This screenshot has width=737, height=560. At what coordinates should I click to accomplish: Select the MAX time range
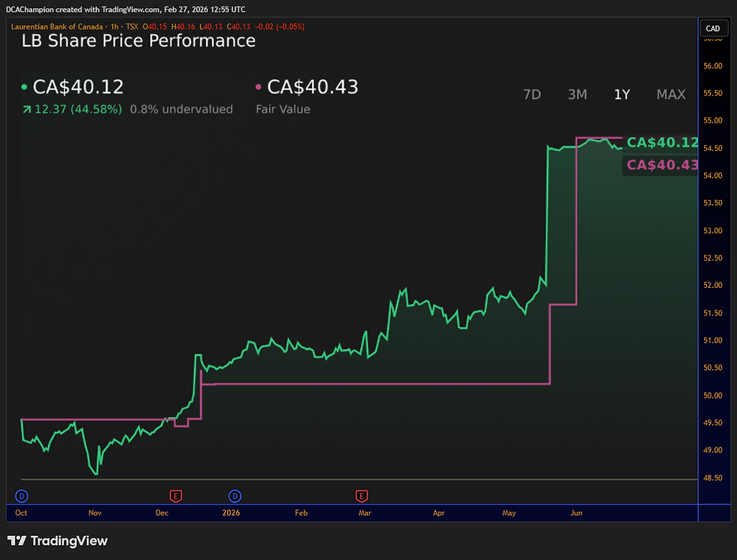(x=671, y=95)
